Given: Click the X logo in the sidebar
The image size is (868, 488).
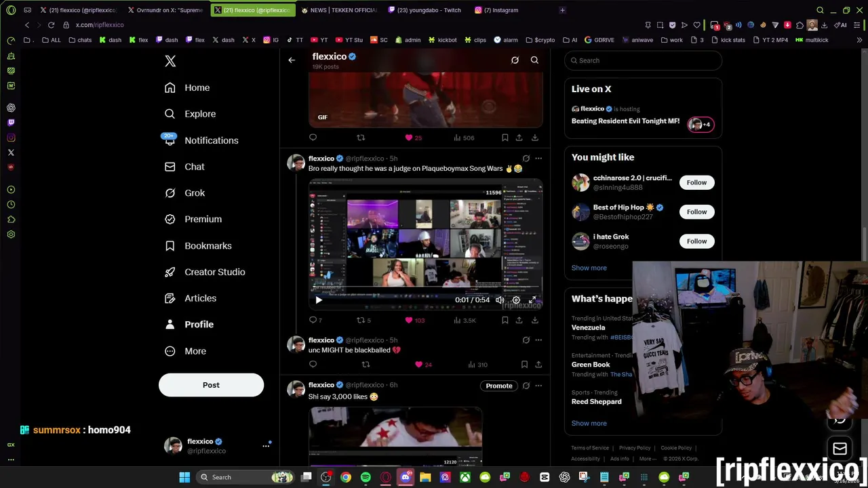Looking at the screenshot, I should coord(170,61).
